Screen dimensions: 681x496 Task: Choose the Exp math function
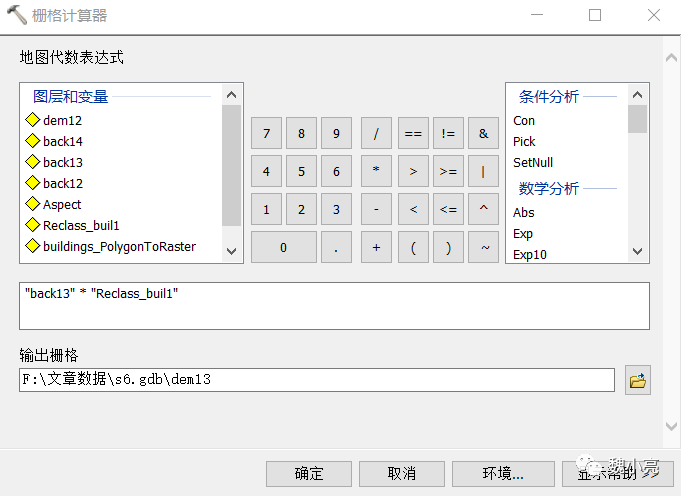point(523,234)
